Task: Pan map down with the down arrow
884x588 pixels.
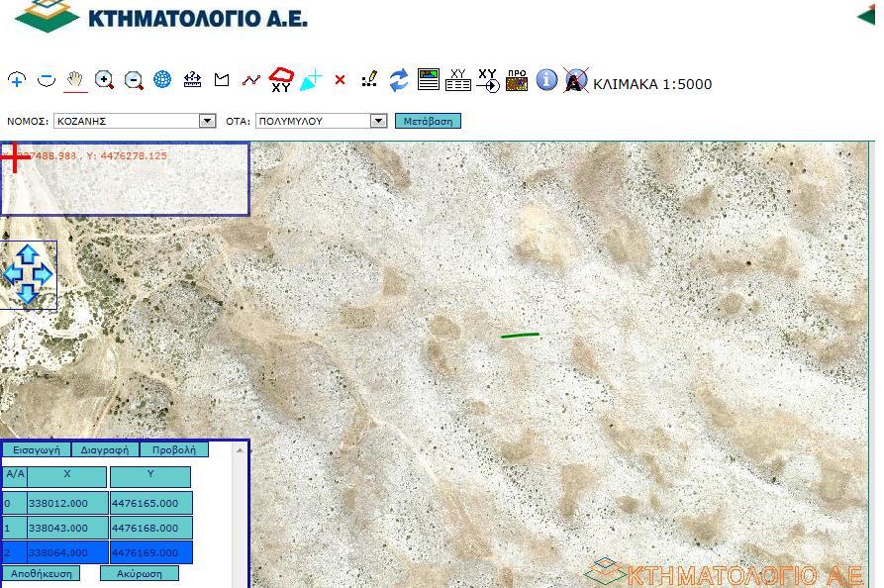Action: point(28,294)
